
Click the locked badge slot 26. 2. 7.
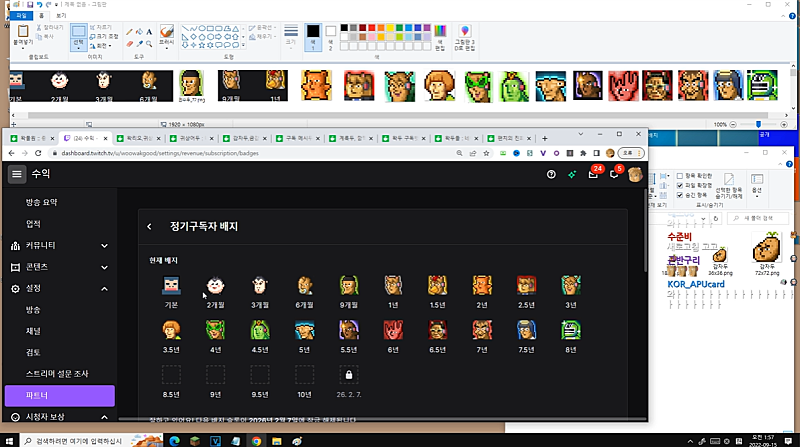[349, 375]
